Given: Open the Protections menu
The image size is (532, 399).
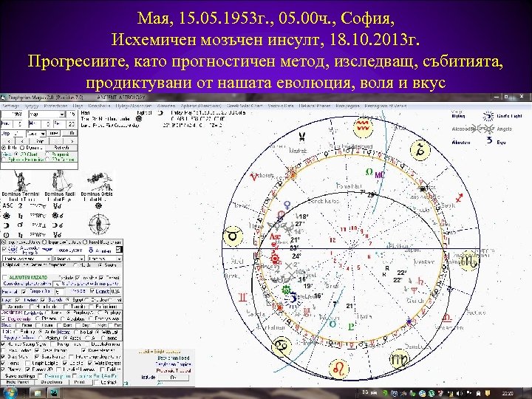Looking at the screenshot, I should [55, 106].
